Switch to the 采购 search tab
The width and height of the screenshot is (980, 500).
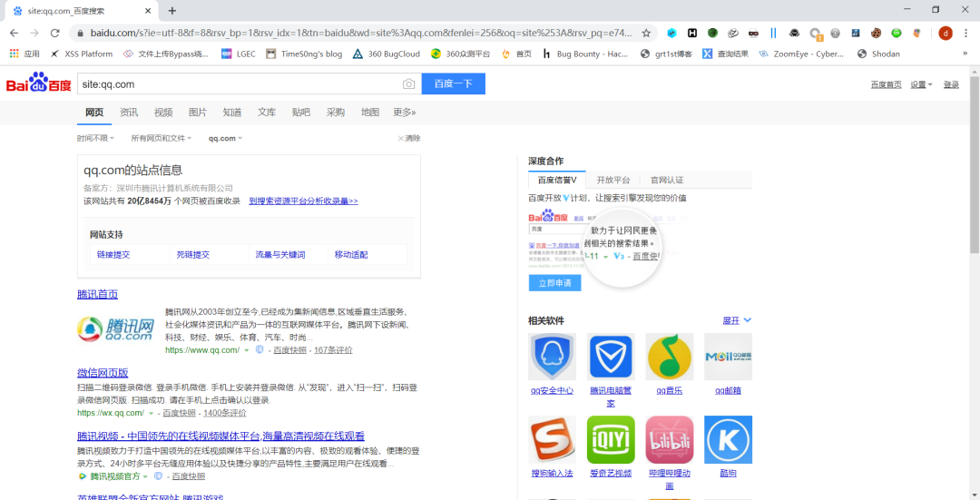tap(335, 113)
